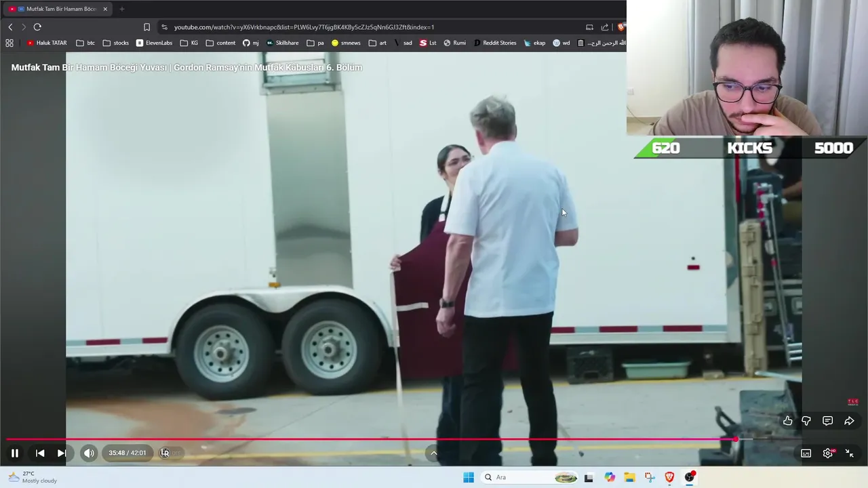868x488 pixels.
Task: Reload the current page
Action: [37, 27]
